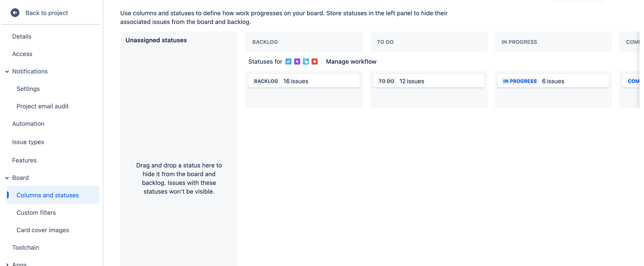Open the Issue types settings page

point(28,142)
